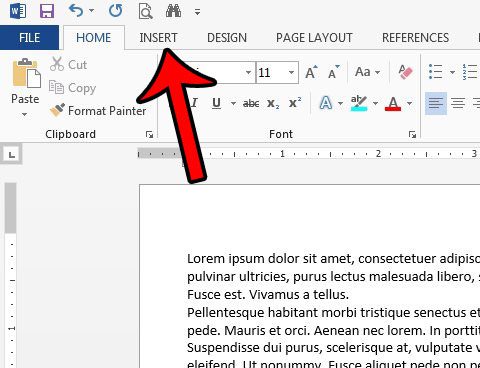Center the paragraph text

point(458,103)
